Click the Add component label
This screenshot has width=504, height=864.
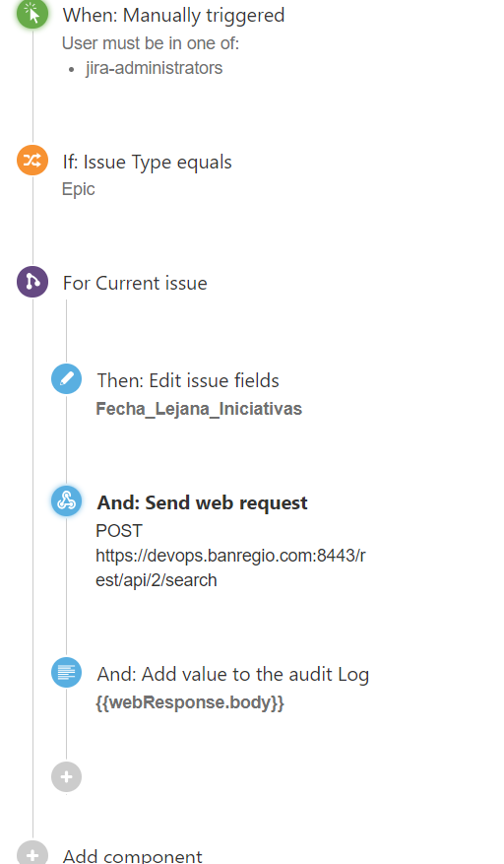click(x=132, y=856)
